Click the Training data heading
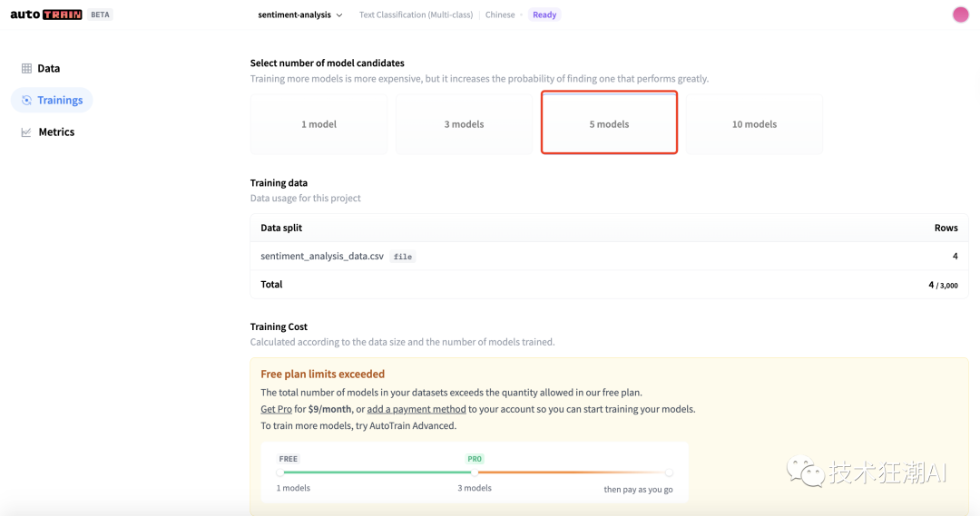Screen dimensions: 980x516 click(x=279, y=182)
